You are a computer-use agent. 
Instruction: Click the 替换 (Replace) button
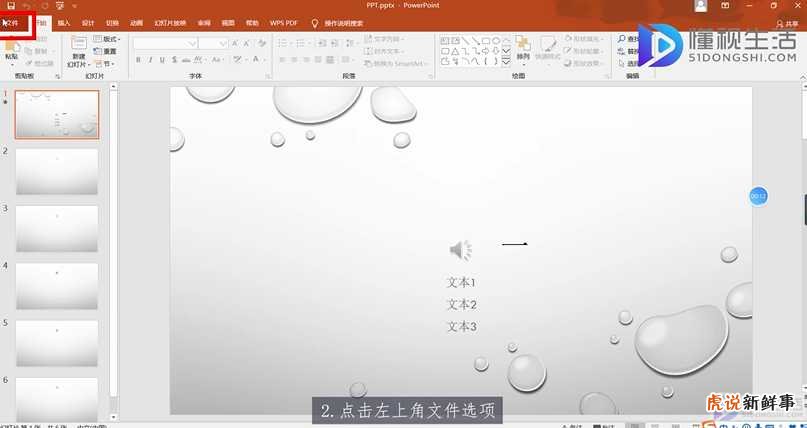(629, 51)
